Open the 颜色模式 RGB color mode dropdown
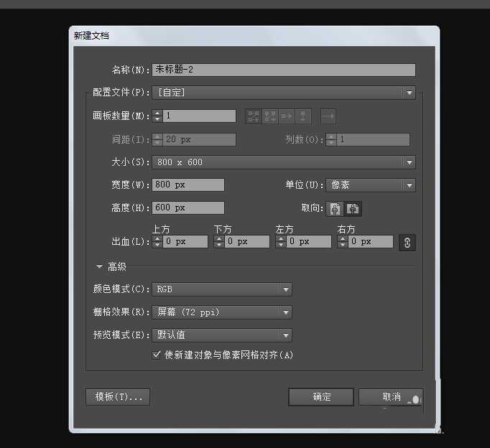The height and width of the screenshot is (448, 490). [x=285, y=289]
